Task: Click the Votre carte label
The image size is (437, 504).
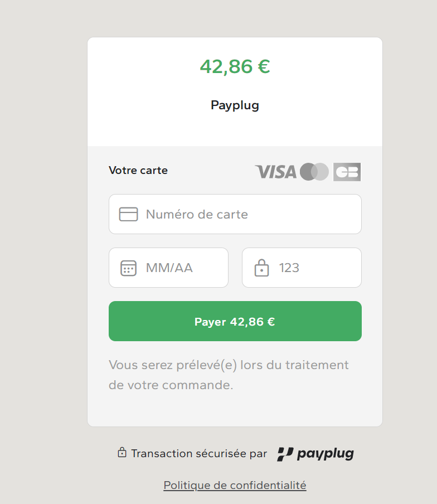Action: pos(138,171)
